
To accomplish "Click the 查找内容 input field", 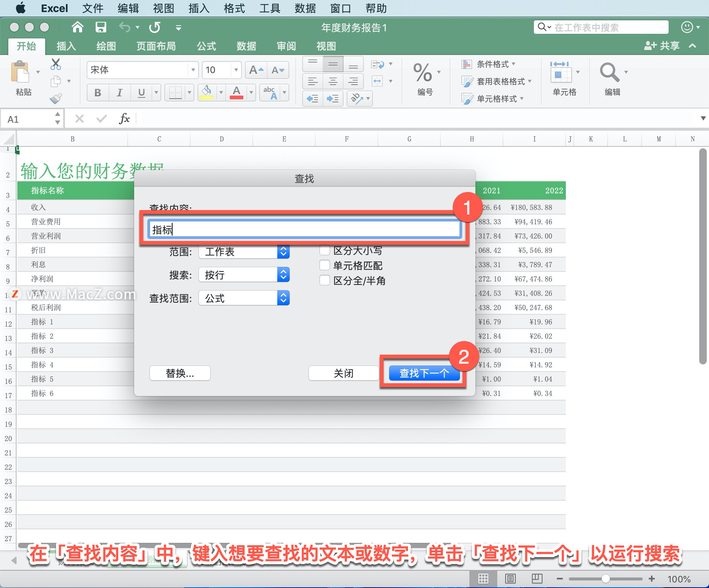I will [304, 229].
